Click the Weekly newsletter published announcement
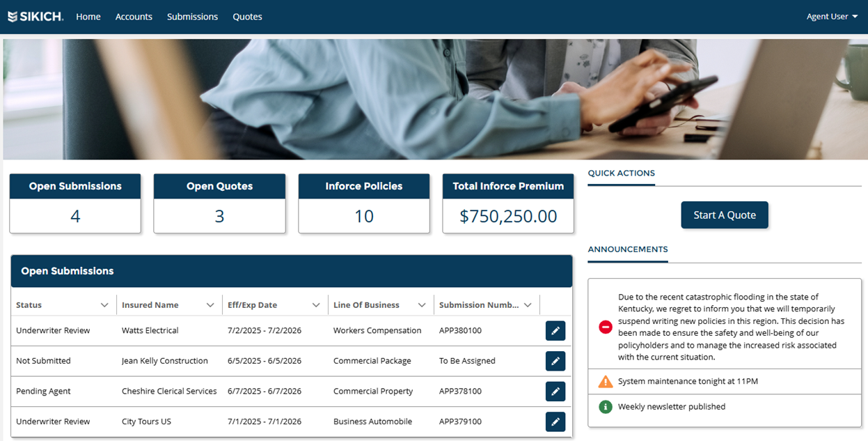The height and width of the screenshot is (441, 868). tap(671, 407)
